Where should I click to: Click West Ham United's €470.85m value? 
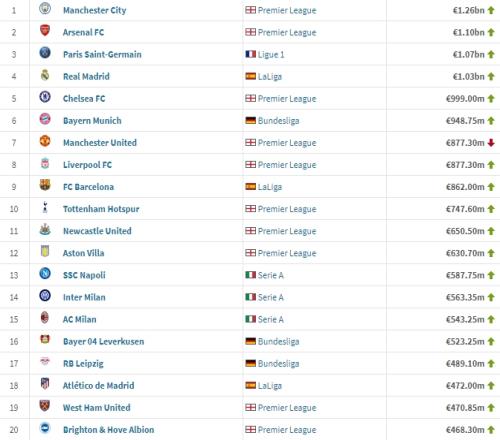pos(465,408)
